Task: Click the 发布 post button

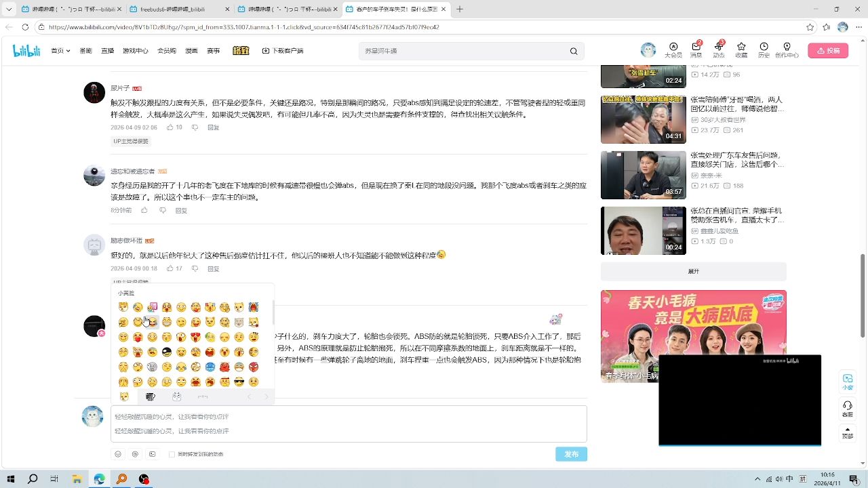Action: click(x=571, y=454)
